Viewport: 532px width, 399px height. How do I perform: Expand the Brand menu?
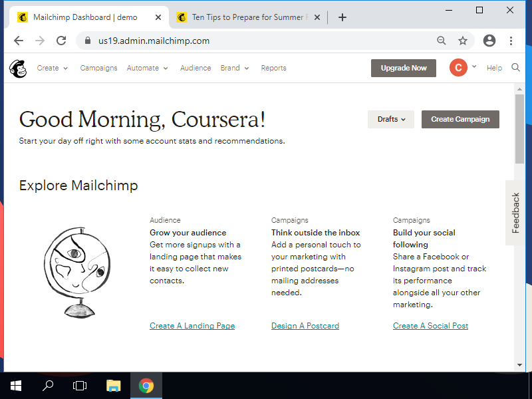tap(235, 68)
